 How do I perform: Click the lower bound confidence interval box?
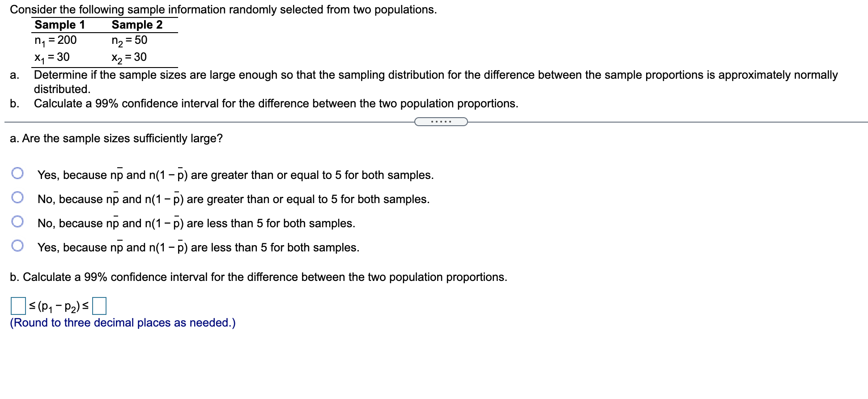click(18, 306)
